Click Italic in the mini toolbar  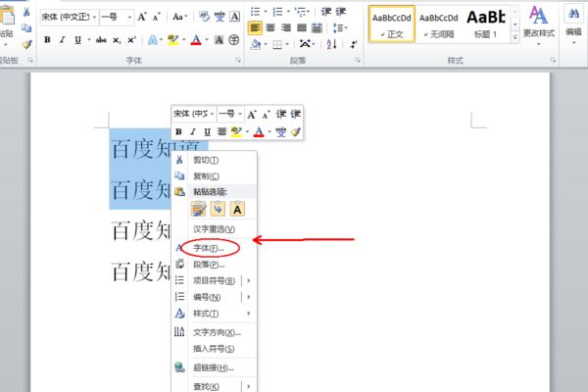coord(193,131)
